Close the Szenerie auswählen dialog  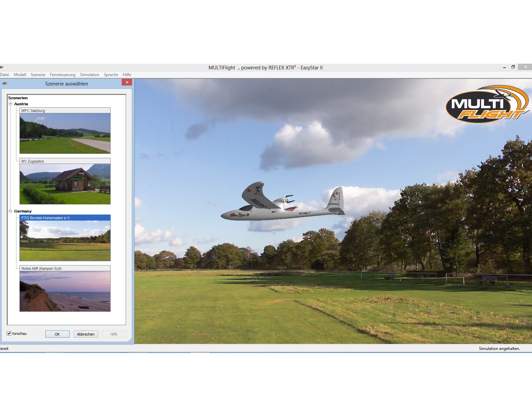point(127,82)
